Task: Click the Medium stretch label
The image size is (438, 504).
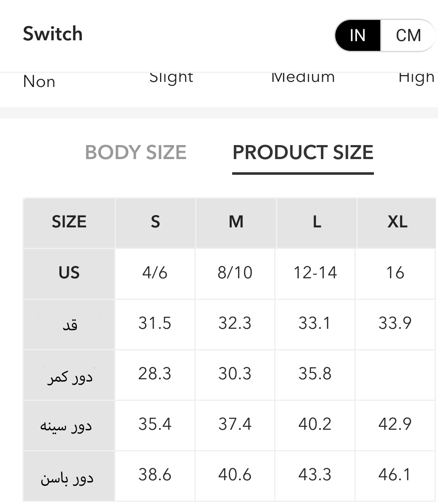Action: (303, 78)
